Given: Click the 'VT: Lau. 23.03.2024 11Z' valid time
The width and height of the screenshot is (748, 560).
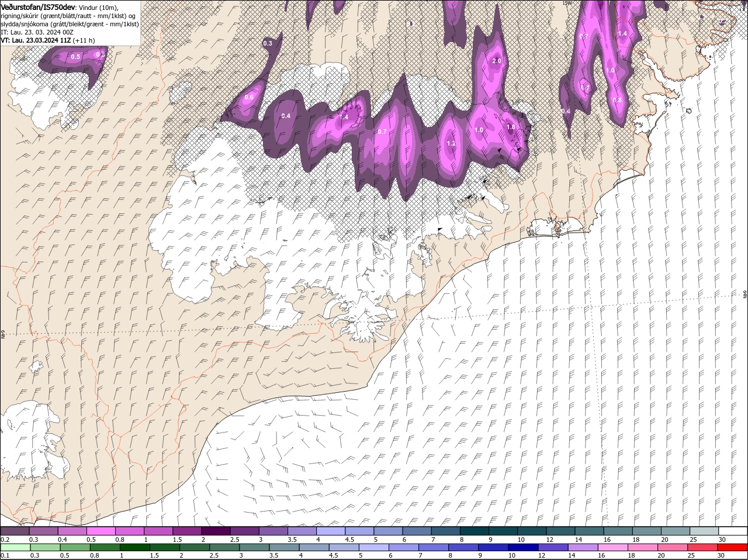Looking at the screenshot, I should 36,40.
